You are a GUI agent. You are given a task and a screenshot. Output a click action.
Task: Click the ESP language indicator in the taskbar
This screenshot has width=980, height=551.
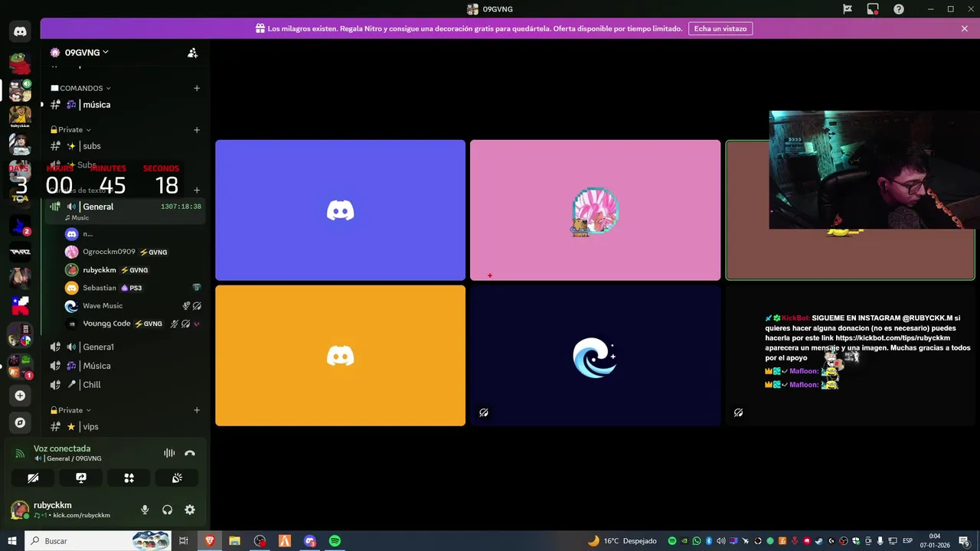click(x=908, y=541)
